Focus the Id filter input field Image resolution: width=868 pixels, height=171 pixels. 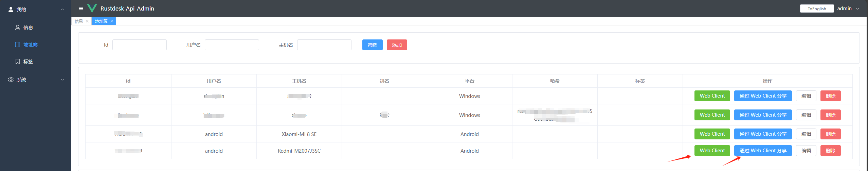click(x=139, y=45)
